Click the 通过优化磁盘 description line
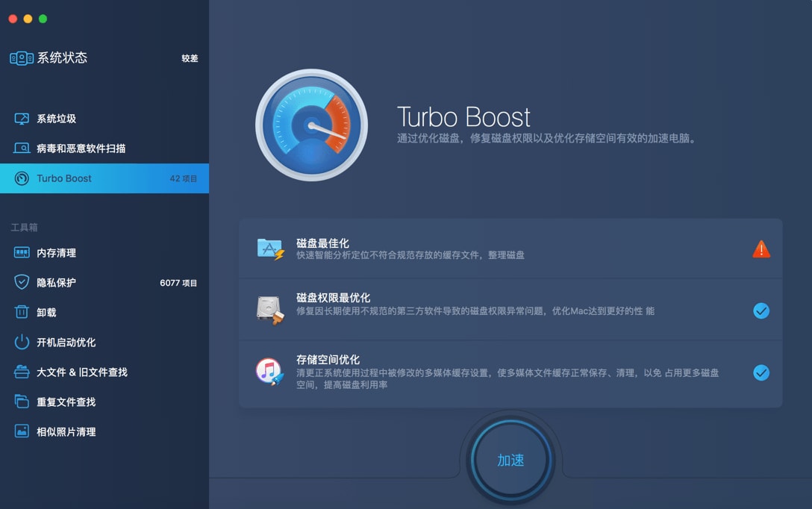The height and width of the screenshot is (509, 812). click(547, 138)
